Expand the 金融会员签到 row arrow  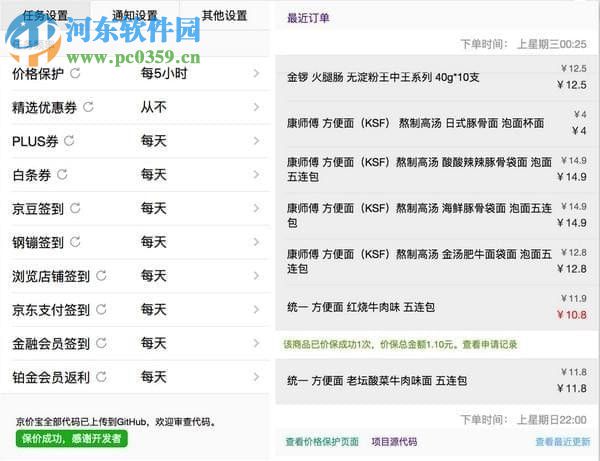(256, 343)
